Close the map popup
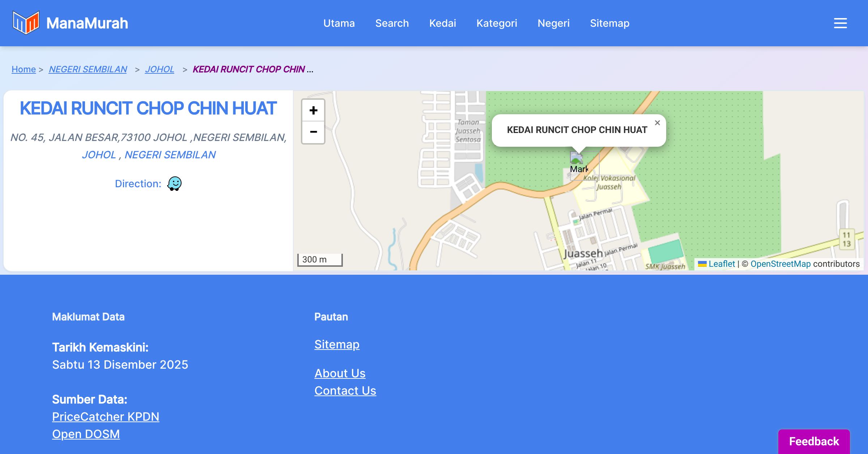The image size is (868, 454). coord(657,123)
